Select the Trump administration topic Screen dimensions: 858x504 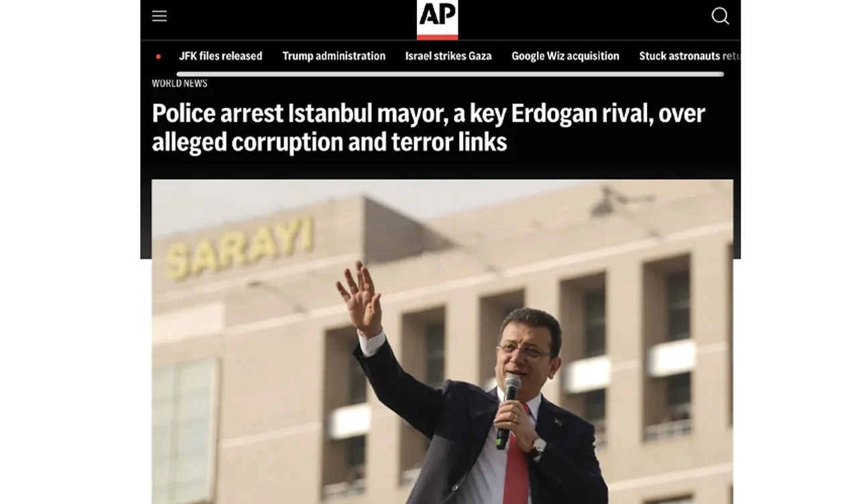334,56
